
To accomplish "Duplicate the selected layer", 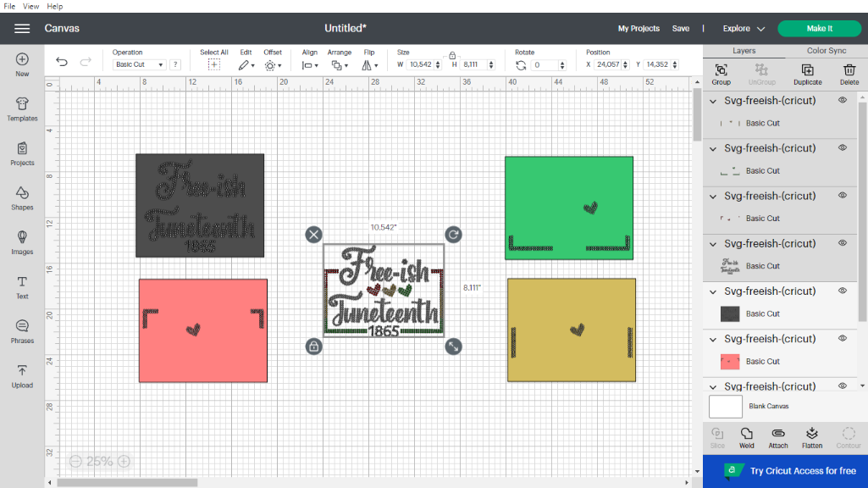I will click(808, 75).
